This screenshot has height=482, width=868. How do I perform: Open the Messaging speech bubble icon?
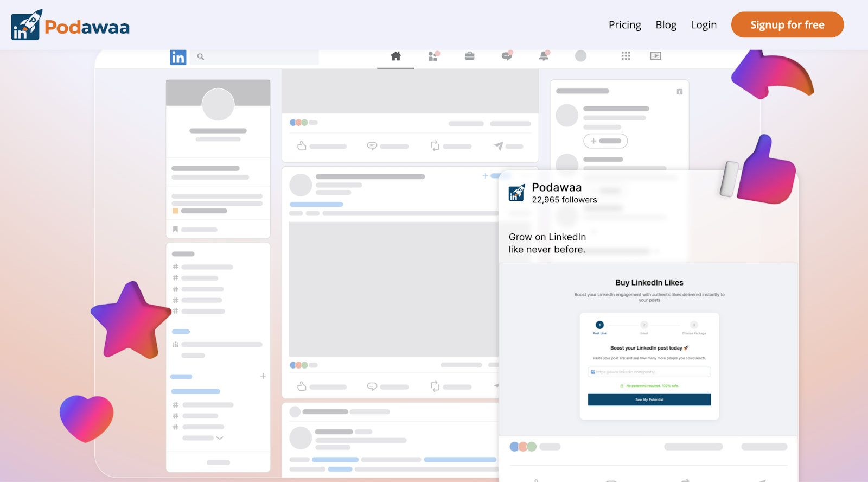point(507,56)
